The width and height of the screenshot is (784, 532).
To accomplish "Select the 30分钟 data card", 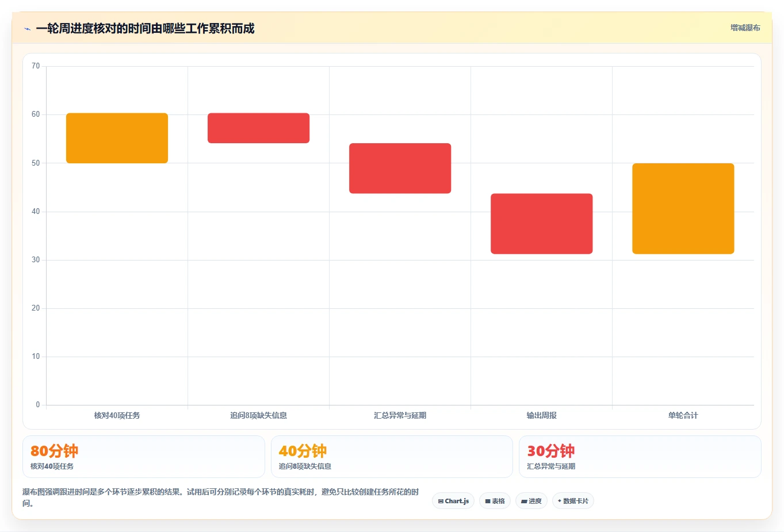I will 640,457.
